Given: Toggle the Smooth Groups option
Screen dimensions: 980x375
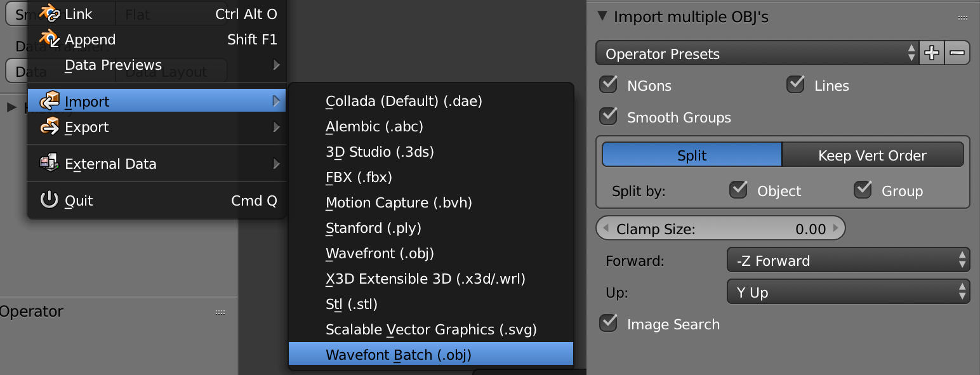Looking at the screenshot, I should (607, 115).
